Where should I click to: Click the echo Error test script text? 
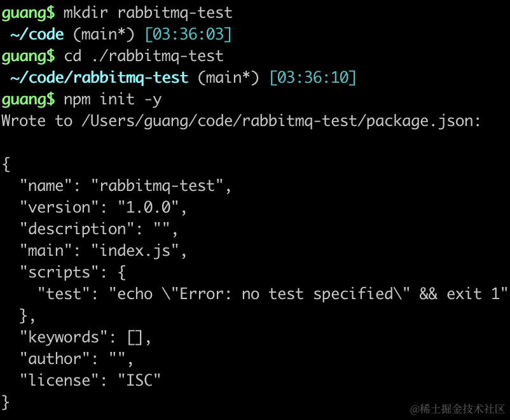click(308, 294)
